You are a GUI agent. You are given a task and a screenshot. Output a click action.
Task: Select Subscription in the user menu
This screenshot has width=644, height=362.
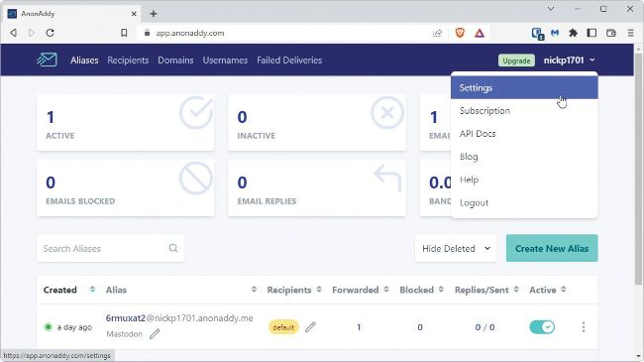524,111
